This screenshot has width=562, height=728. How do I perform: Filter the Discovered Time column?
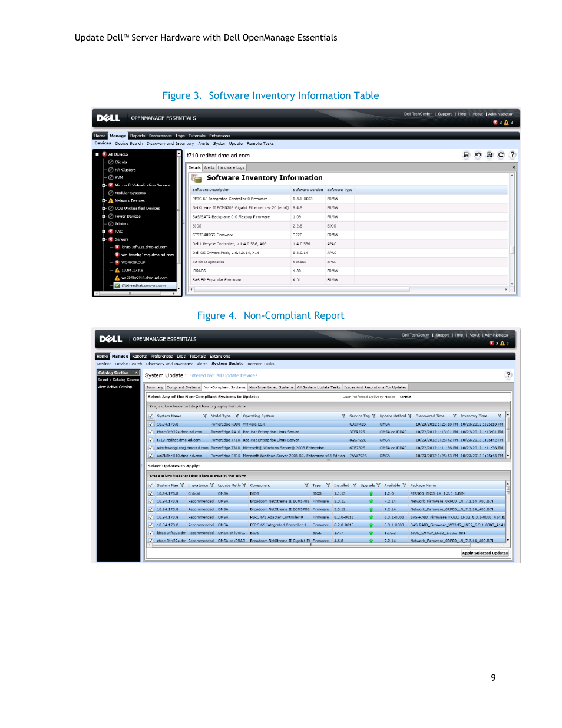(455, 416)
